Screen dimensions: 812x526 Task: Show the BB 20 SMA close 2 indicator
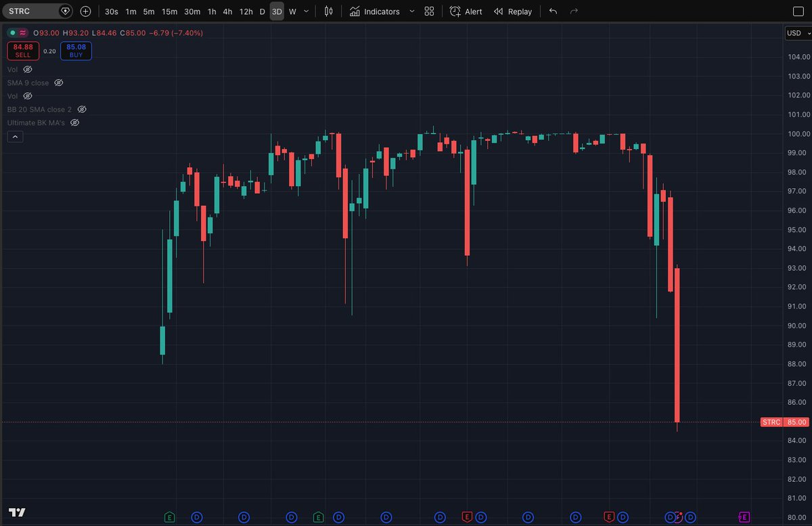click(x=82, y=109)
